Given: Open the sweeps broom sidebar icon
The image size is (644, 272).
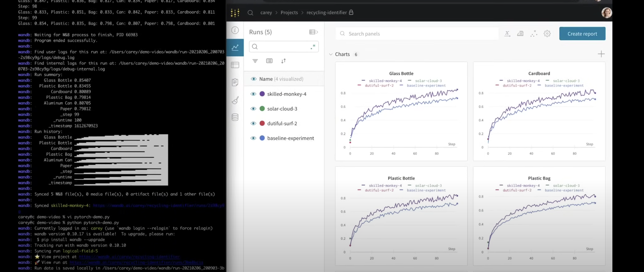Looking at the screenshot, I should (x=235, y=100).
